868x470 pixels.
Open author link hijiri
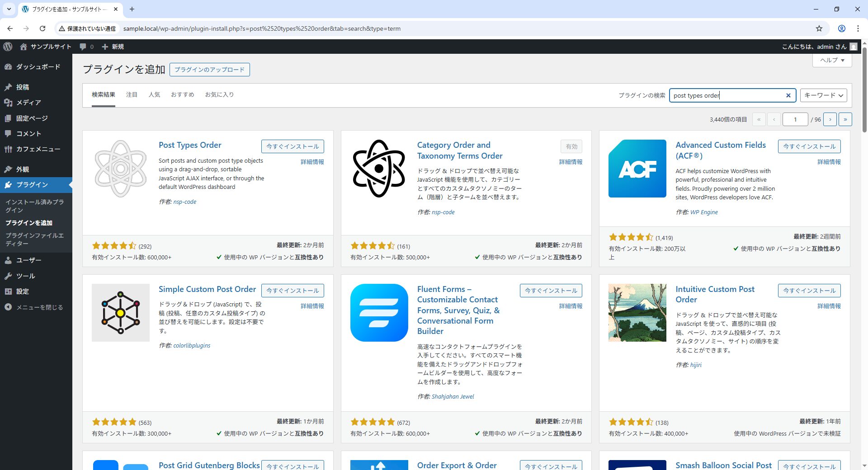(696, 365)
